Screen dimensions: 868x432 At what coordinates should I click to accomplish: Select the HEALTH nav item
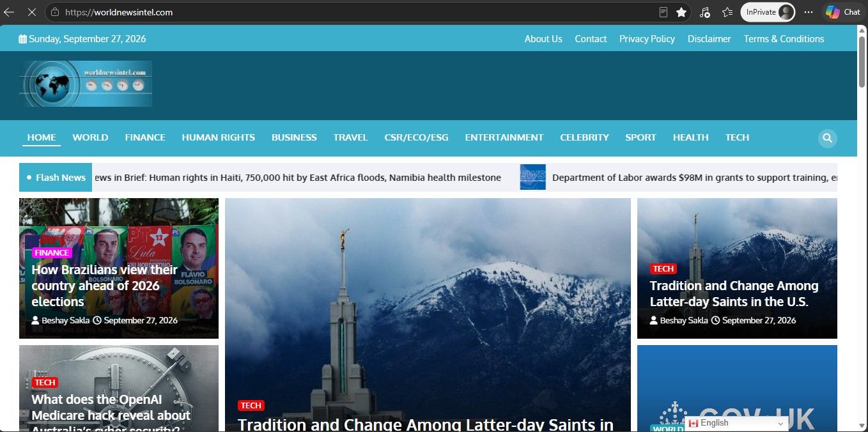690,137
